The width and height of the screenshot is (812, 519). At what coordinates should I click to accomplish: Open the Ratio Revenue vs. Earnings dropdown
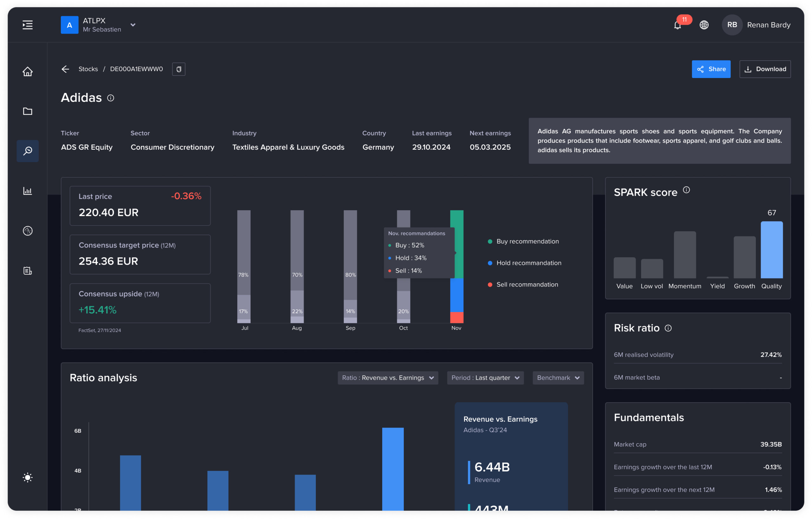[388, 378]
